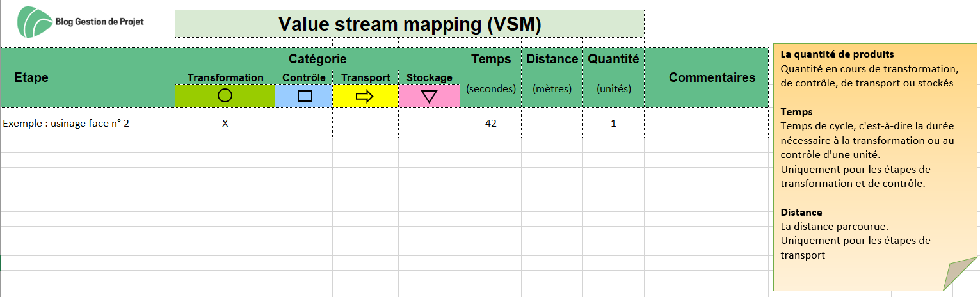Select the Temps header cell

coord(491,59)
